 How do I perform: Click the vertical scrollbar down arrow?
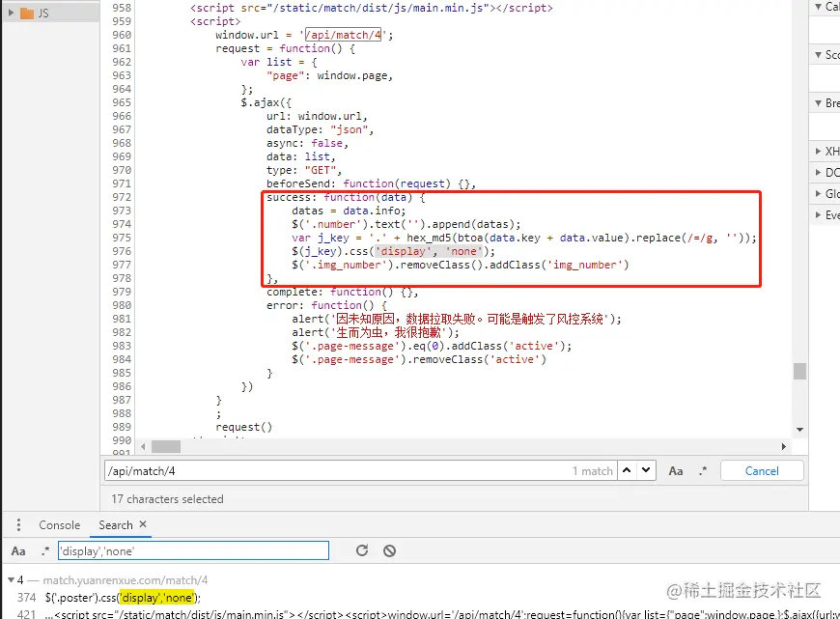pyautogui.click(x=799, y=430)
